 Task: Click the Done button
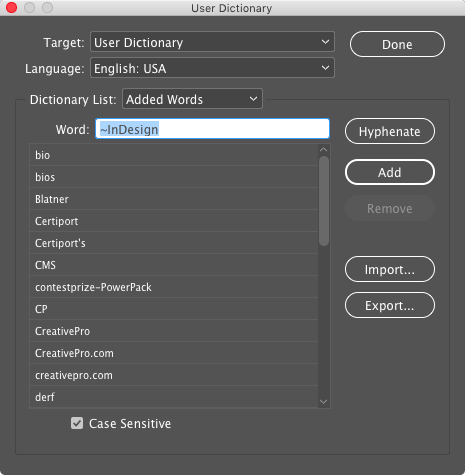pyautogui.click(x=397, y=44)
